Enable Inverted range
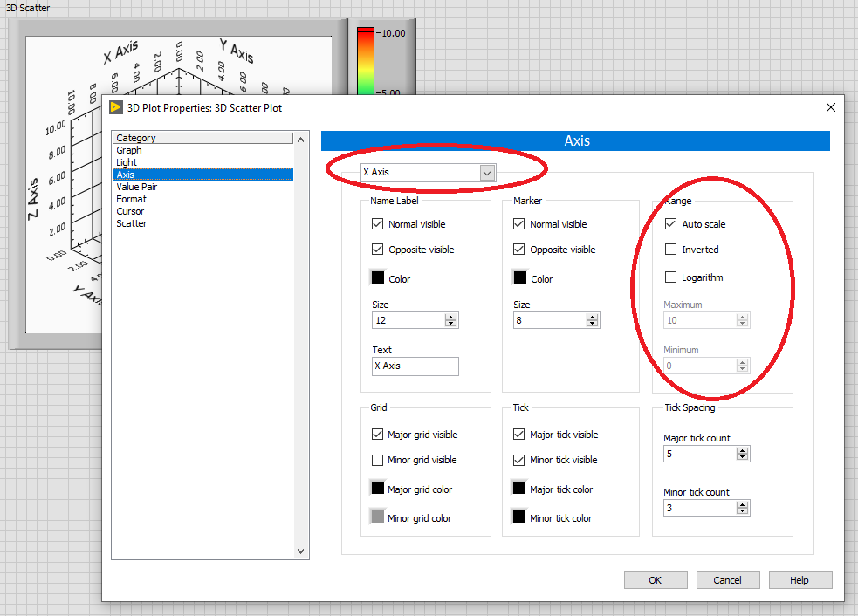Screen dimensions: 858x616 (669, 250)
